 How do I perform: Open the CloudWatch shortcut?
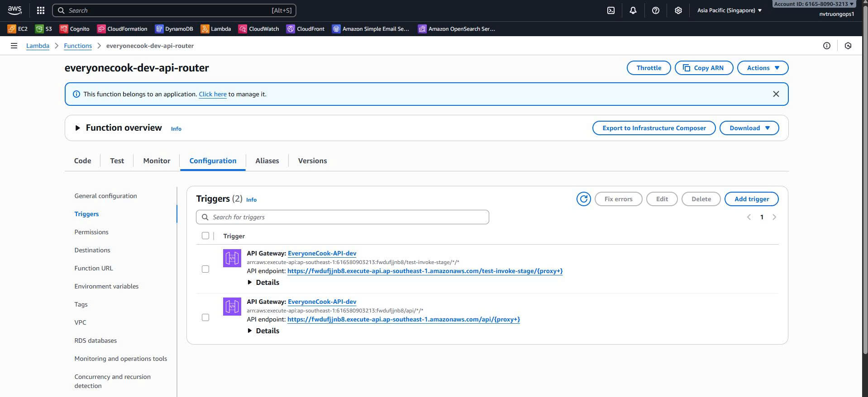tap(259, 29)
